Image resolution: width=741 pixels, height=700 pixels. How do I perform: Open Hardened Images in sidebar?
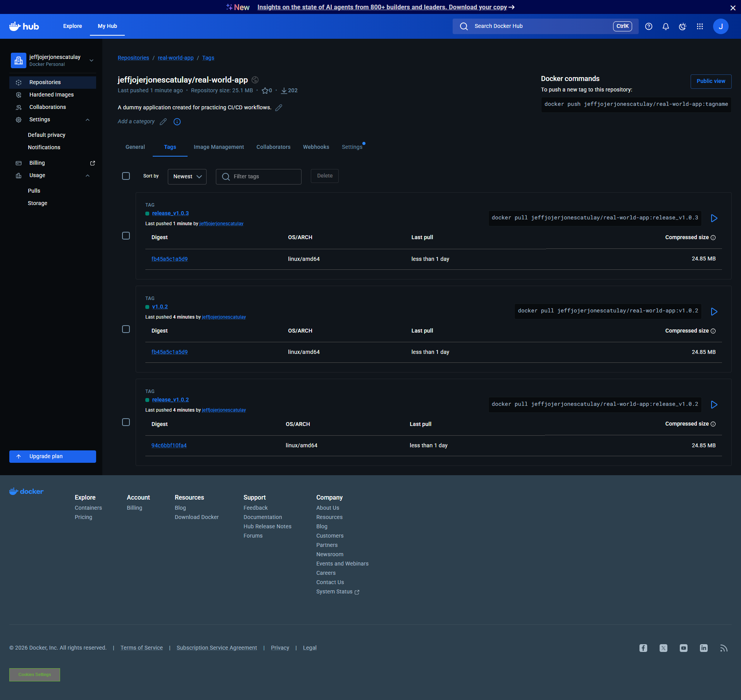[53, 95]
